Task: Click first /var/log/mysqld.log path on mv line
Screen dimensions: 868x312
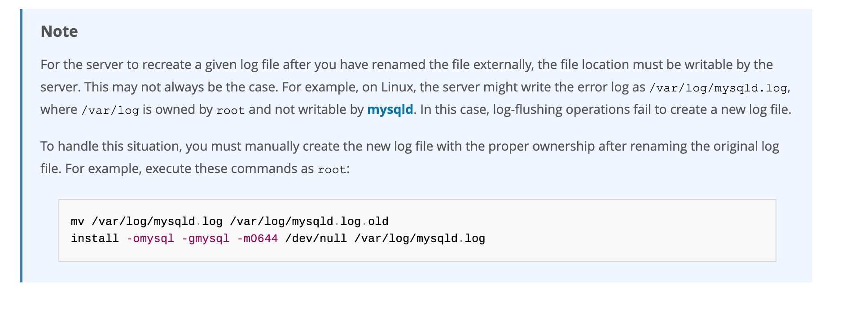Action: click(x=157, y=221)
